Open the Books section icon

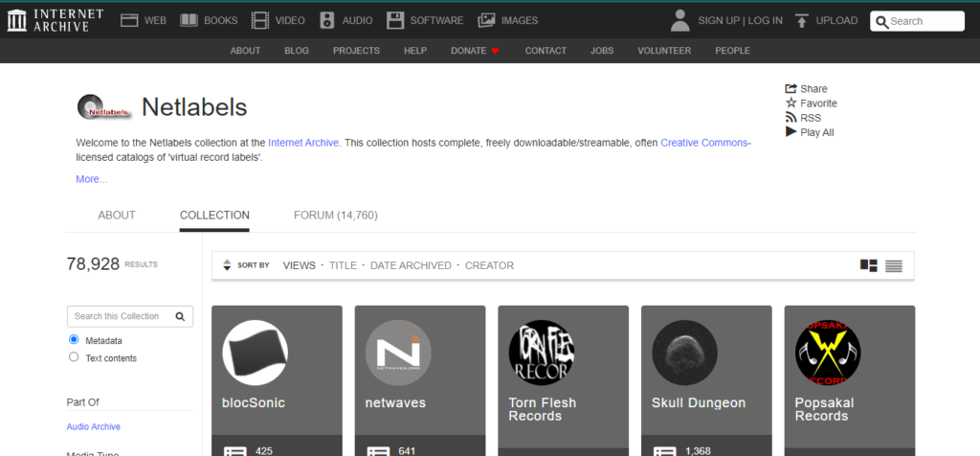(189, 21)
